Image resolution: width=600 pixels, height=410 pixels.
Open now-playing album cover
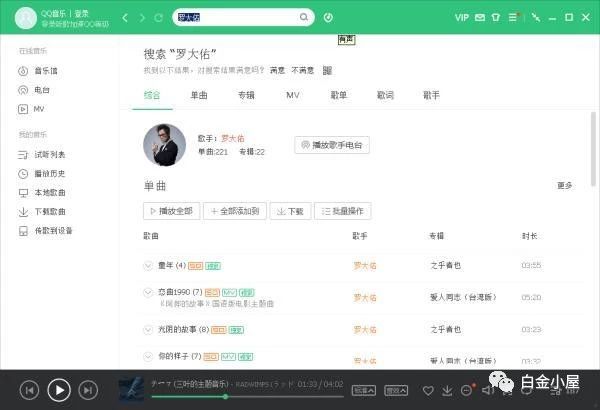131,389
